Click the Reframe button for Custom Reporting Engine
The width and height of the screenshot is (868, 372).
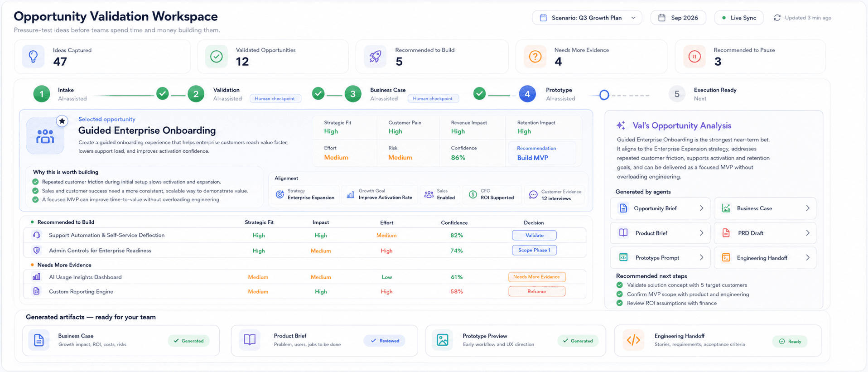pos(536,291)
